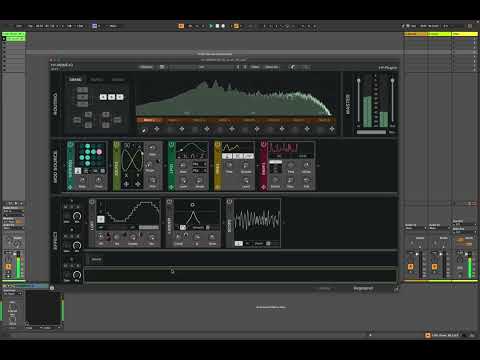The image size is (480, 360).
Task: Click the white square button in the first effect display
Action: point(101,219)
